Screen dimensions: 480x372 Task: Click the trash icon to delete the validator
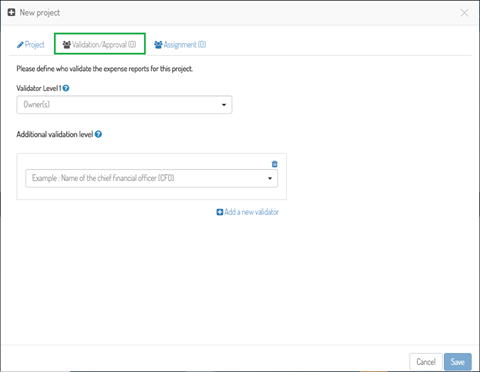(x=274, y=164)
